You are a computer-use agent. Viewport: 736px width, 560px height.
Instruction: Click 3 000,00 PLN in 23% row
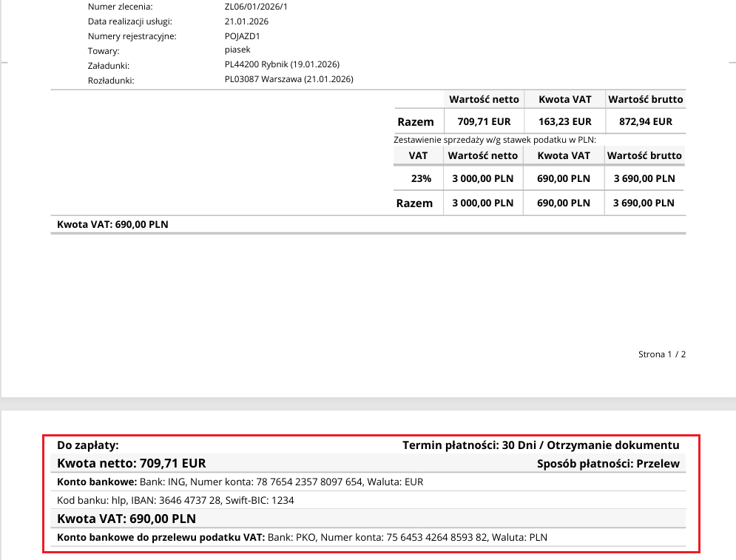(482, 178)
